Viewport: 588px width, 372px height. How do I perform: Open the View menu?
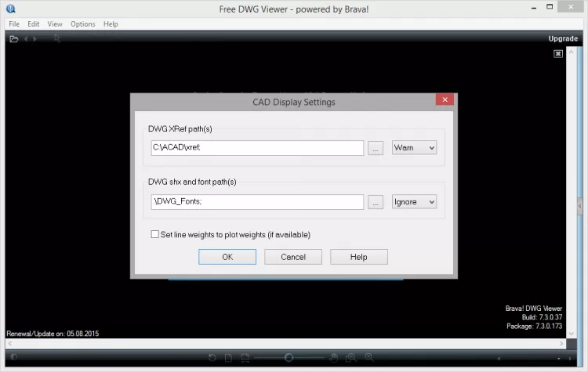click(x=55, y=24)
